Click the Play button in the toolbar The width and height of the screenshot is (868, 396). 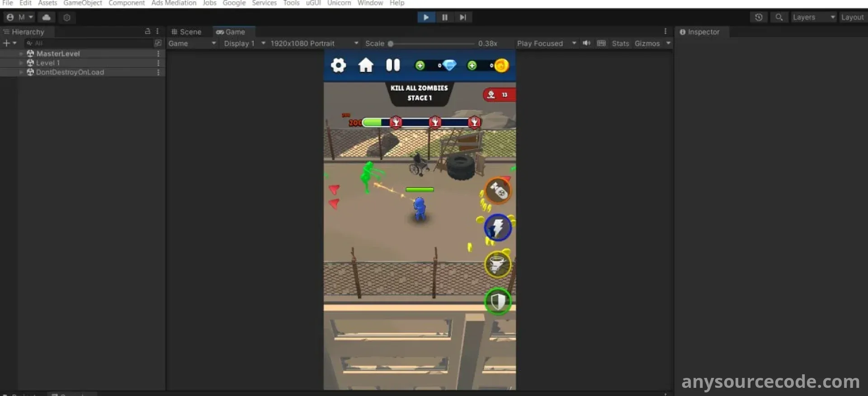pos(426,17)
